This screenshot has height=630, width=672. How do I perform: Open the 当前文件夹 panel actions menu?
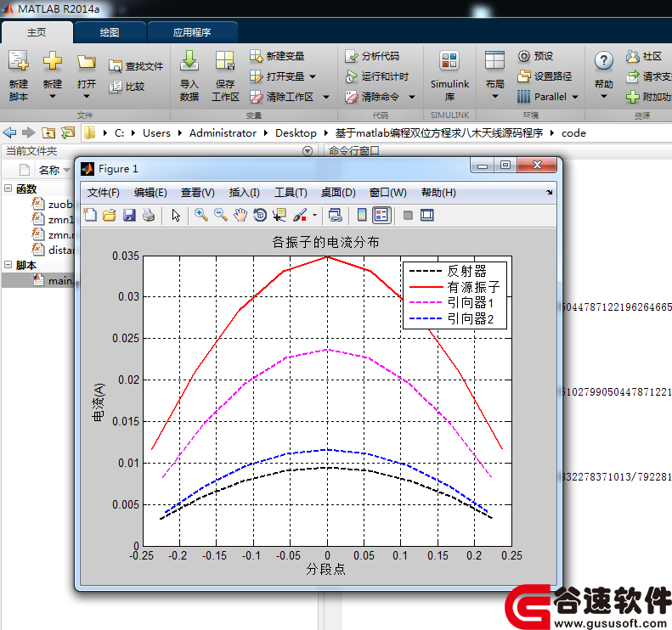click(x=308, y=151)
